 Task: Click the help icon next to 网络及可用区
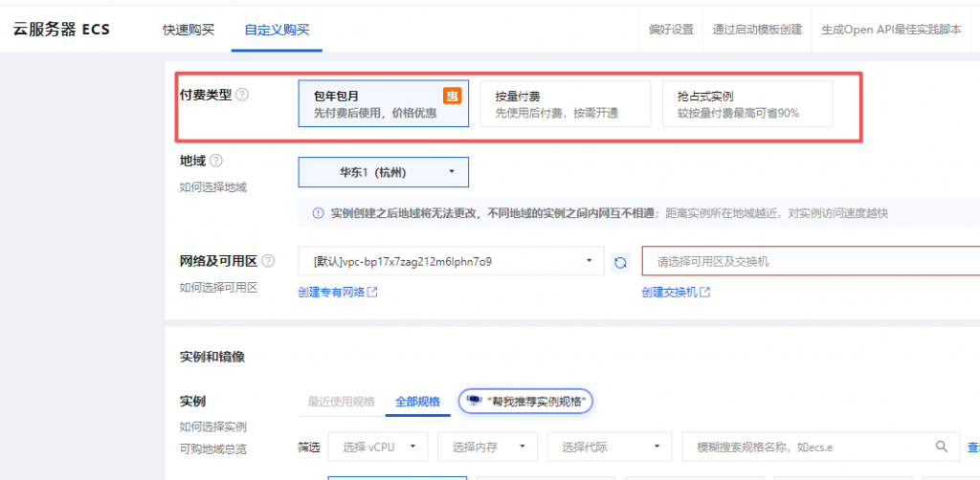(268, 261)
